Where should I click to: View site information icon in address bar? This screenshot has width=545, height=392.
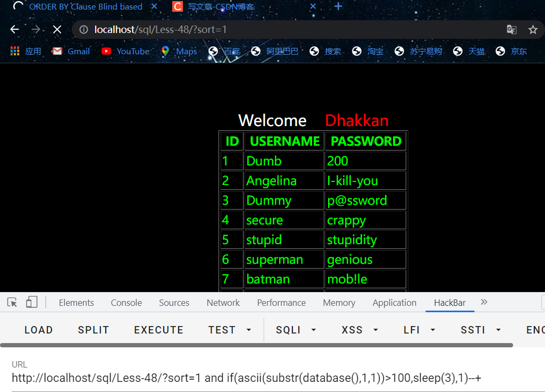point(84,30)
